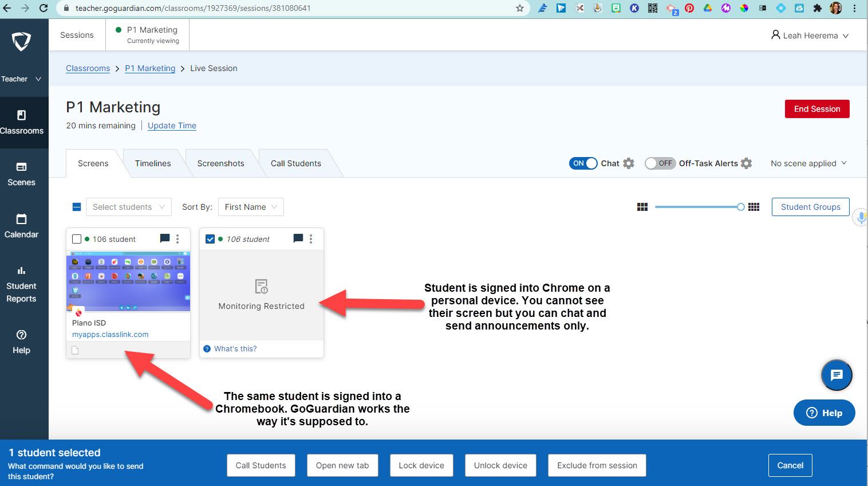Select P1 Marketing currently viewing tab
The width and height of the screenshot is (868, 486).
(x=148, y=35)
